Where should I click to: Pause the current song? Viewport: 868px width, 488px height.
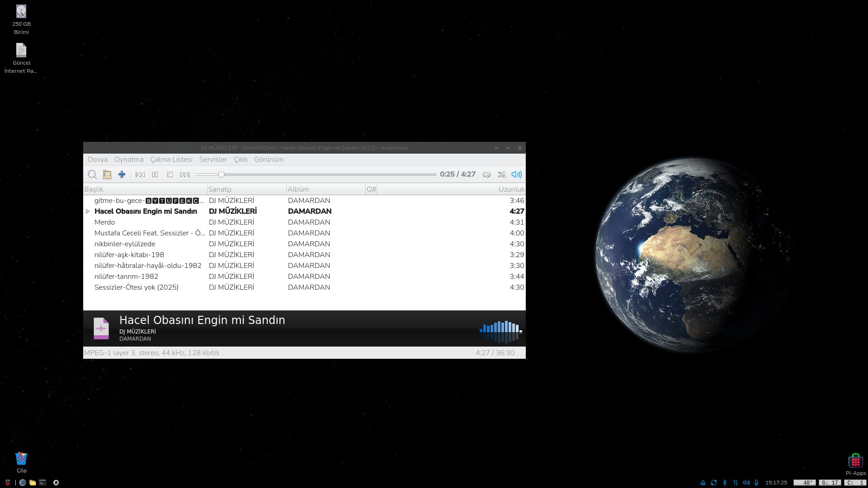coord(155,174)
